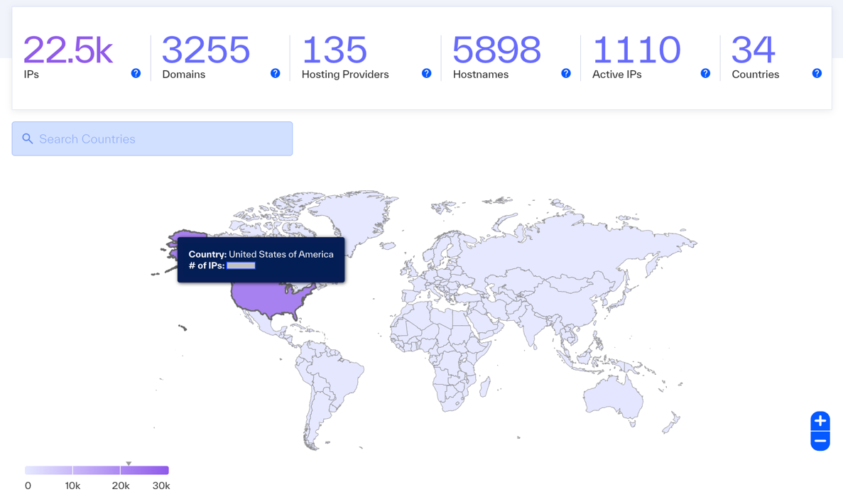Screen dimensions: 843x504
Task: Click the Active IPs label
Action: [616, 74]
